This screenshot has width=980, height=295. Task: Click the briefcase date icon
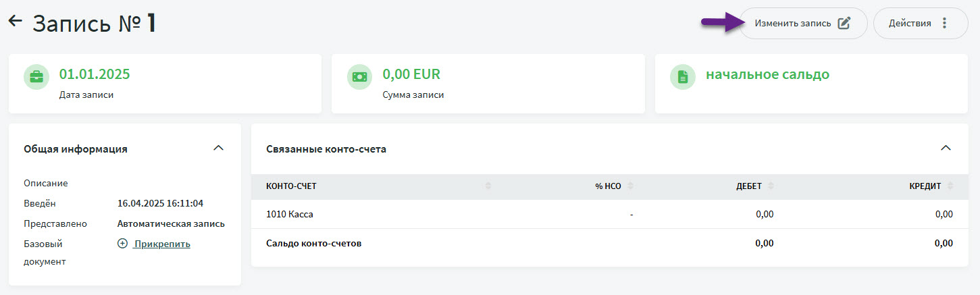coord(36,77)
